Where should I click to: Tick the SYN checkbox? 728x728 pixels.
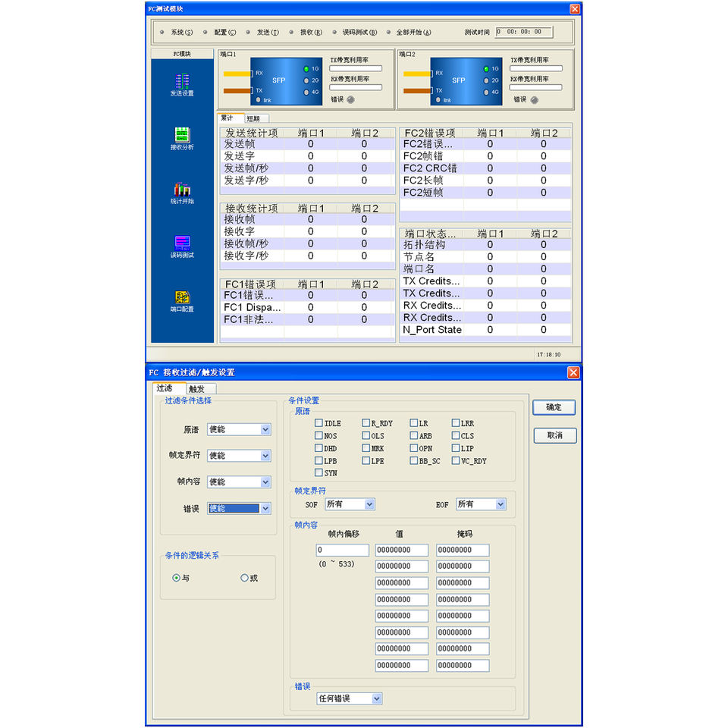point(318,472)
